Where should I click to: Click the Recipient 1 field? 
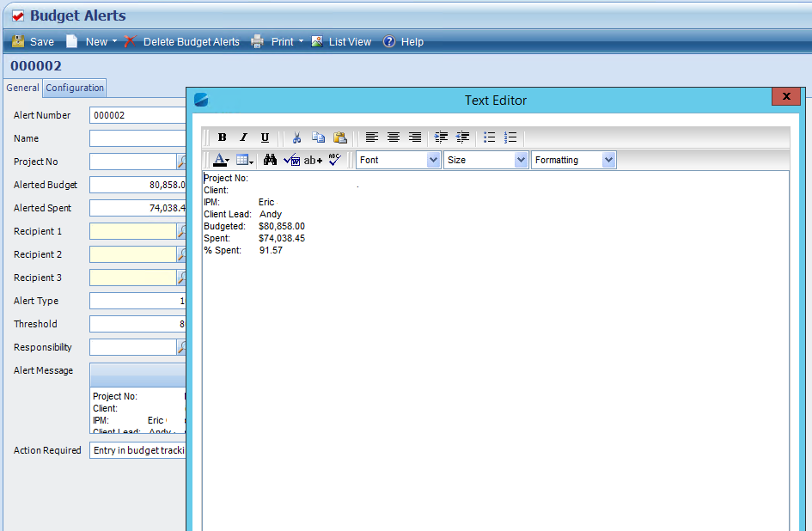point(133,231)
